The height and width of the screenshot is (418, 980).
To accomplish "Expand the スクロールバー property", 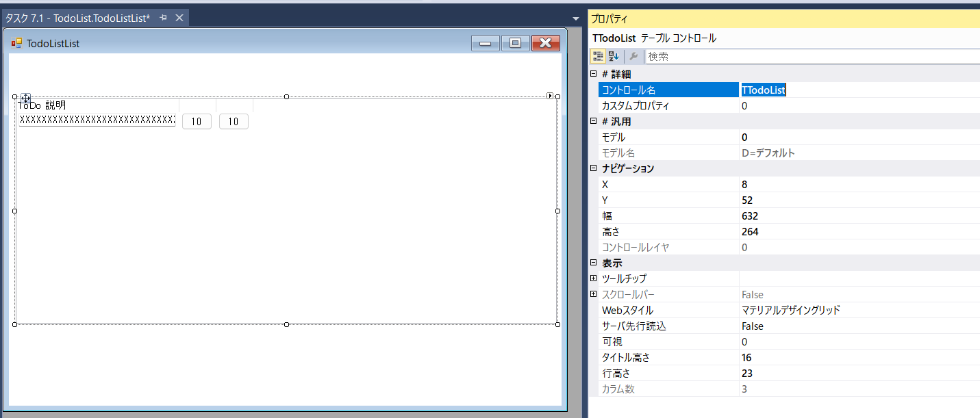I will tap(593, 294).
